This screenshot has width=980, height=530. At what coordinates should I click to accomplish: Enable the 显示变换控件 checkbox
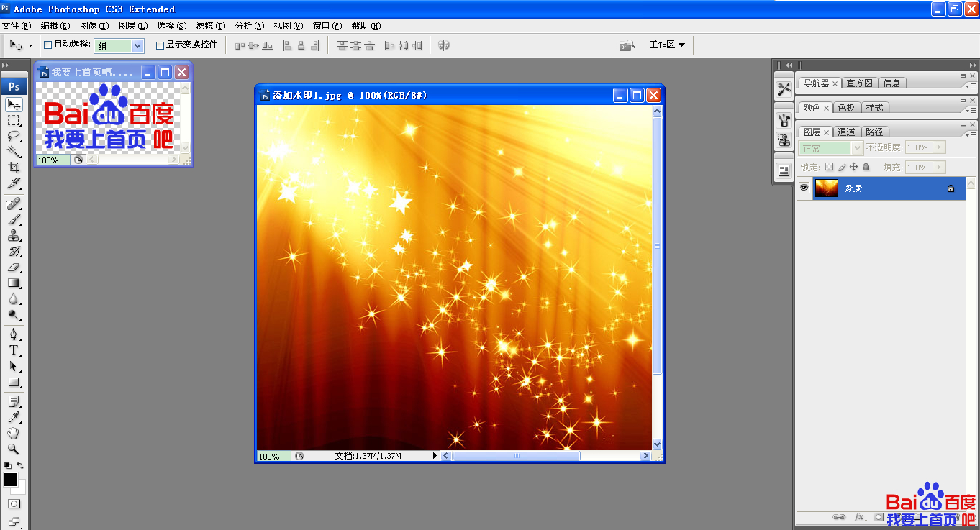click(160, 45)
